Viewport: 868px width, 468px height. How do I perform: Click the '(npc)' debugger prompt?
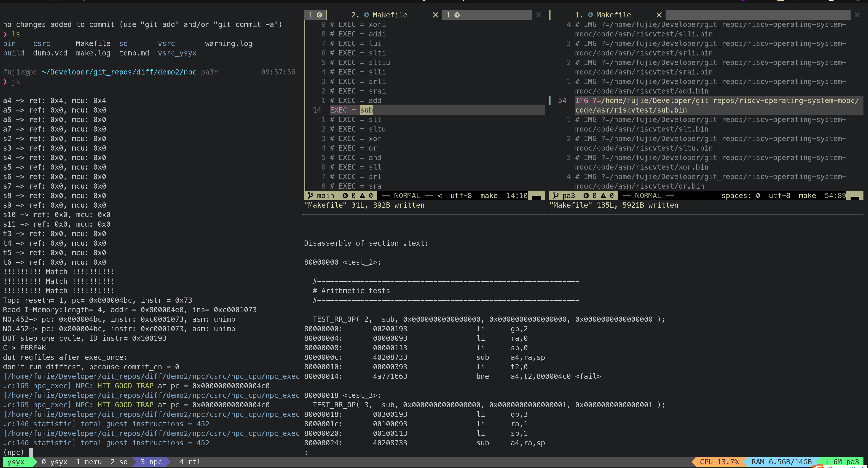(x=14, y=453)
